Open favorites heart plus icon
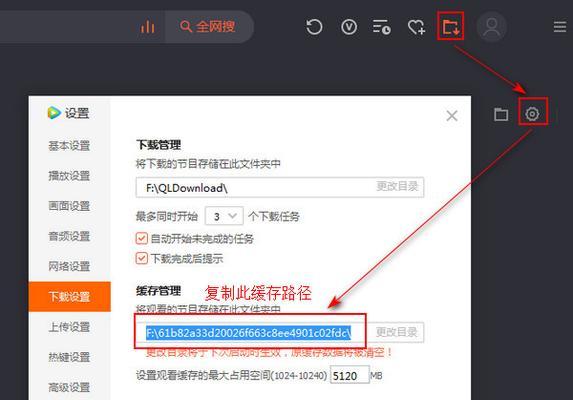The width and height of the screenshot is (573, 400). pyautogui.click(x=416, y=27)
